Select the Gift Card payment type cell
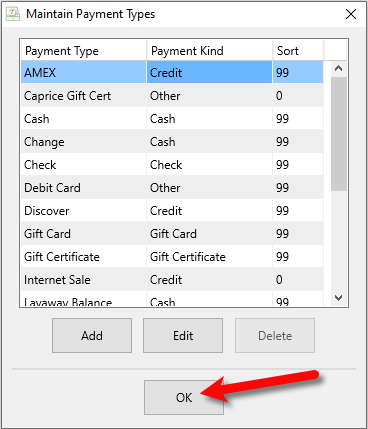The width and height of the screenshot is (368, 429). click(x=84, y=234)
